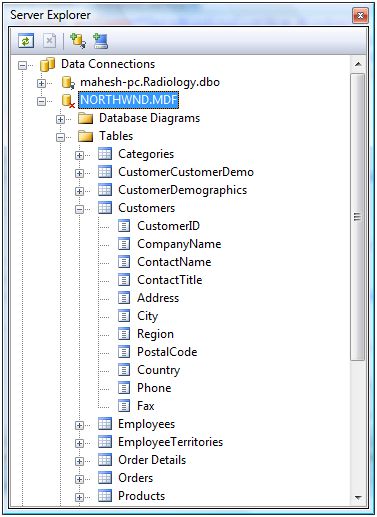Collapse the NORTHWND.MDF node
The width and height of the screenshot is (377, 517).
point(41,101)
